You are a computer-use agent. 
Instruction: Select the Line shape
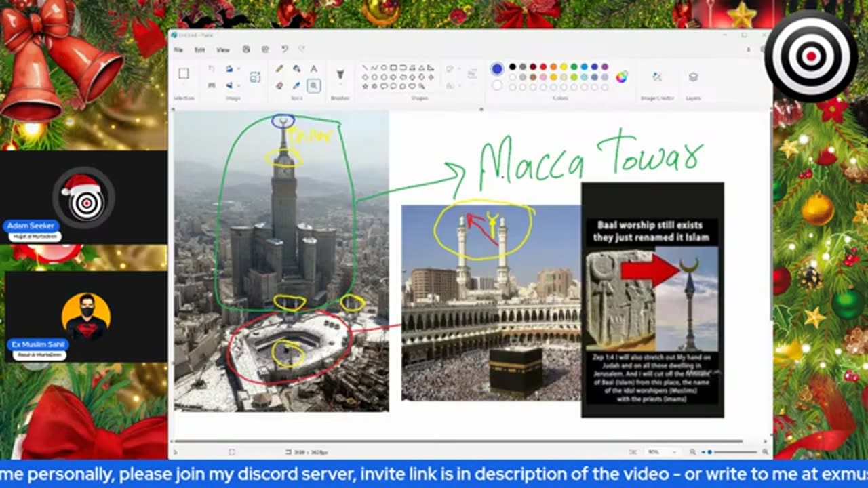[x=365, y=68]
